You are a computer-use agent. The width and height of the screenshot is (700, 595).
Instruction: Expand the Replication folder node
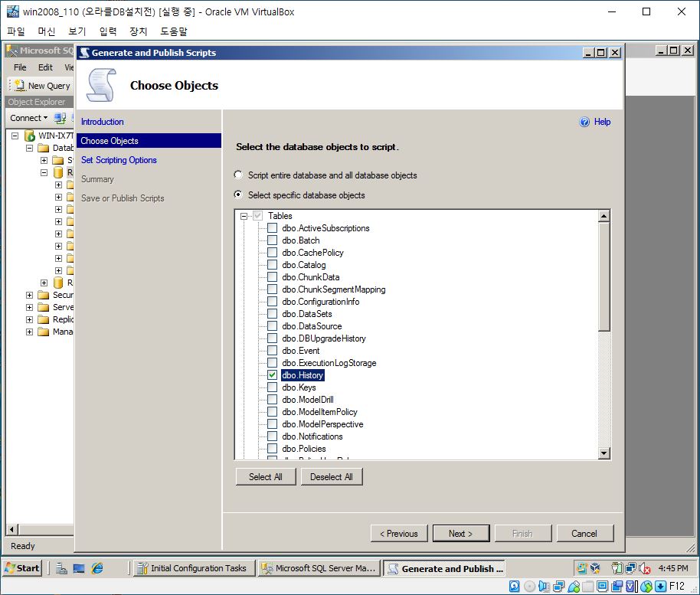tap(29, 319)
